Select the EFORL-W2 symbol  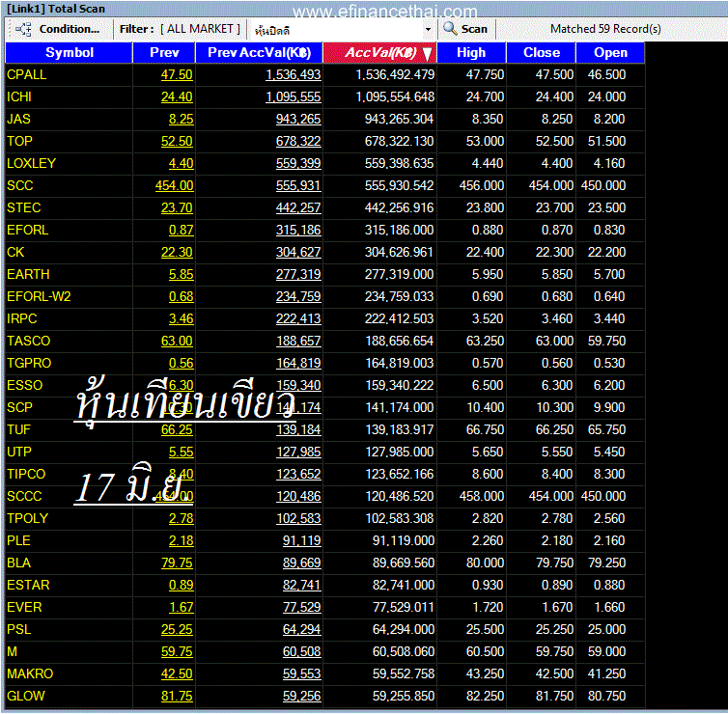(x=39, y=296)
